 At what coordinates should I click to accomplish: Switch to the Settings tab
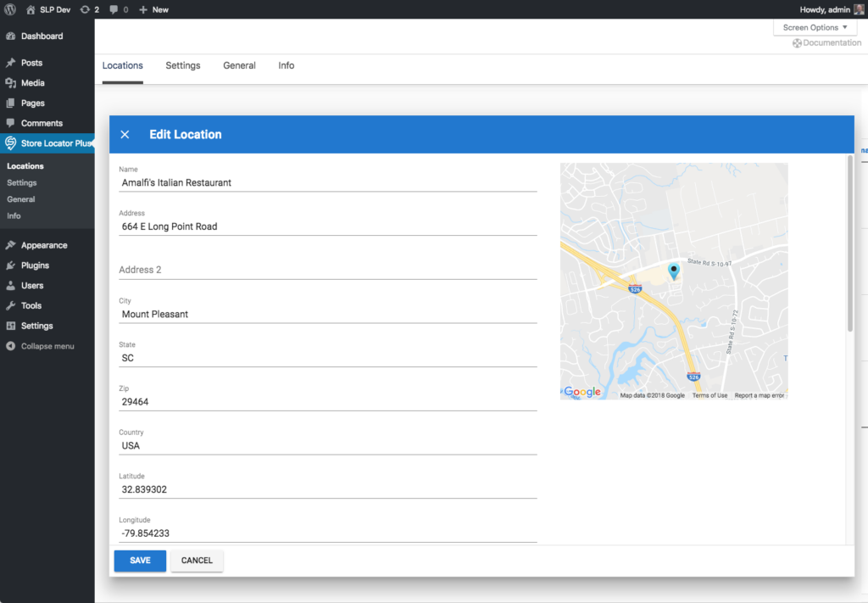tap(183, 65)
